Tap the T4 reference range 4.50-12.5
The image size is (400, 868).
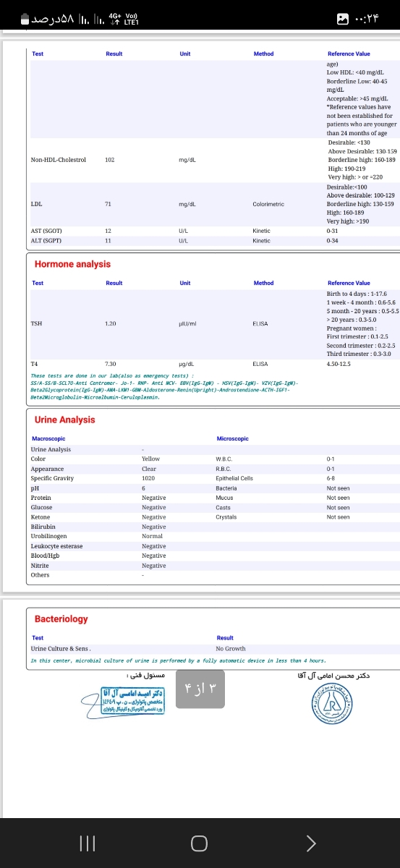[339, 364]
